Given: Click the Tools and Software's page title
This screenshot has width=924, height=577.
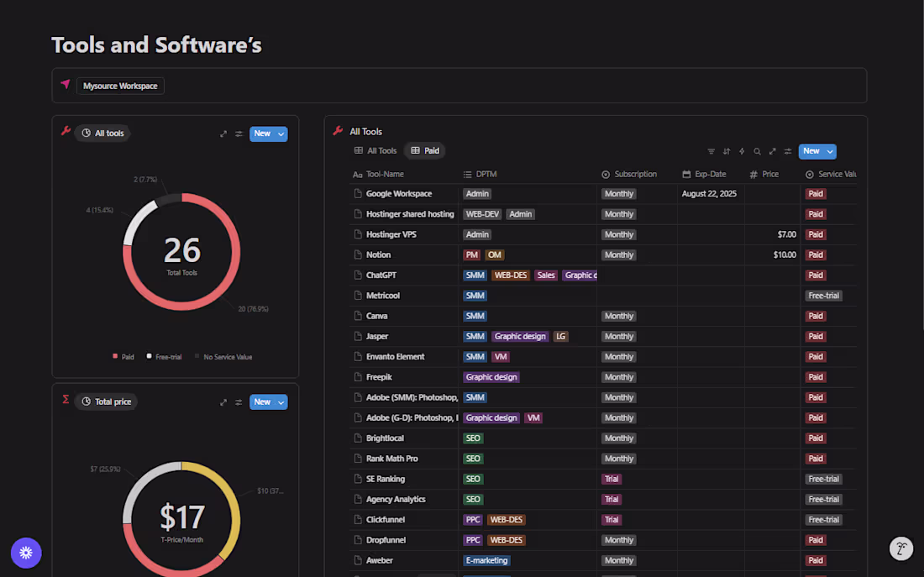Looking at the screenshot, I should [157, 45].
